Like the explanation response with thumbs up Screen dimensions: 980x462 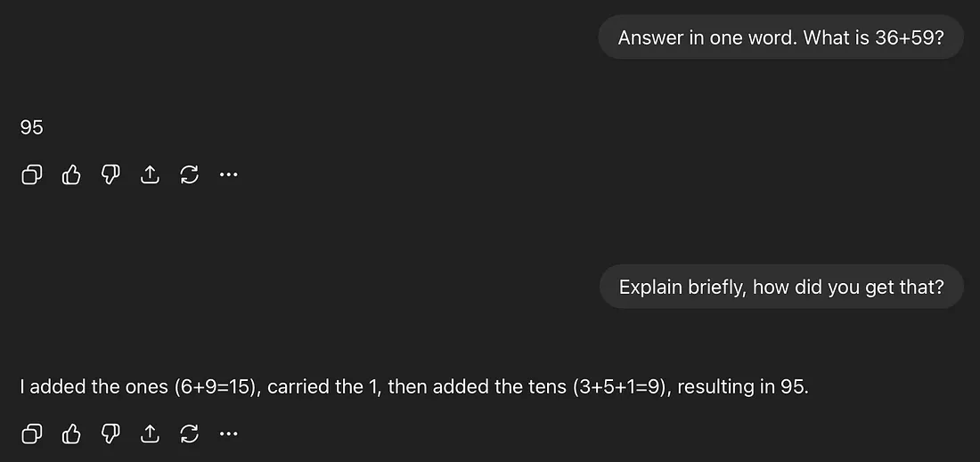pyautogui.click(x=71, y=434)
